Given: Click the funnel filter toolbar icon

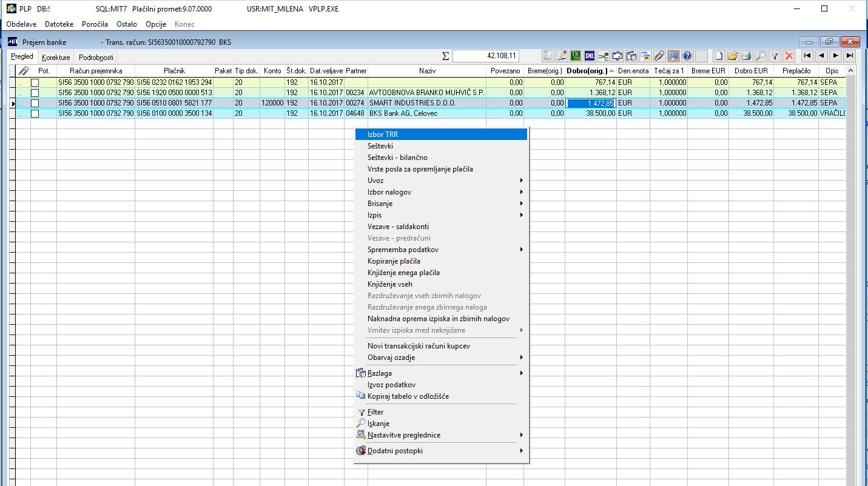Looking at the screenshot, I should pyautogui.click(x=775, y=56).
